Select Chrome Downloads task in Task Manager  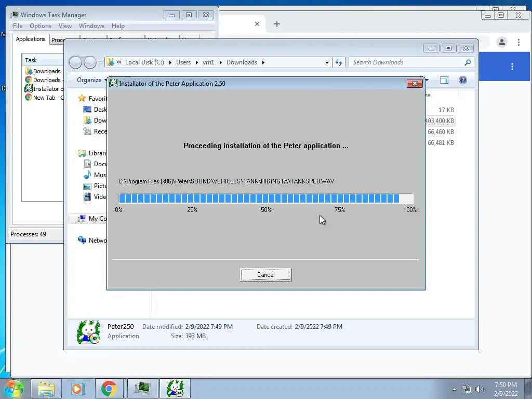(43, 79)
